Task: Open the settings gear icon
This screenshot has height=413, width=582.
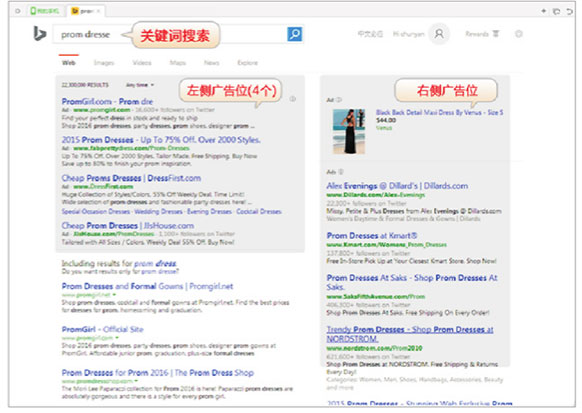Action: [519, 34]
